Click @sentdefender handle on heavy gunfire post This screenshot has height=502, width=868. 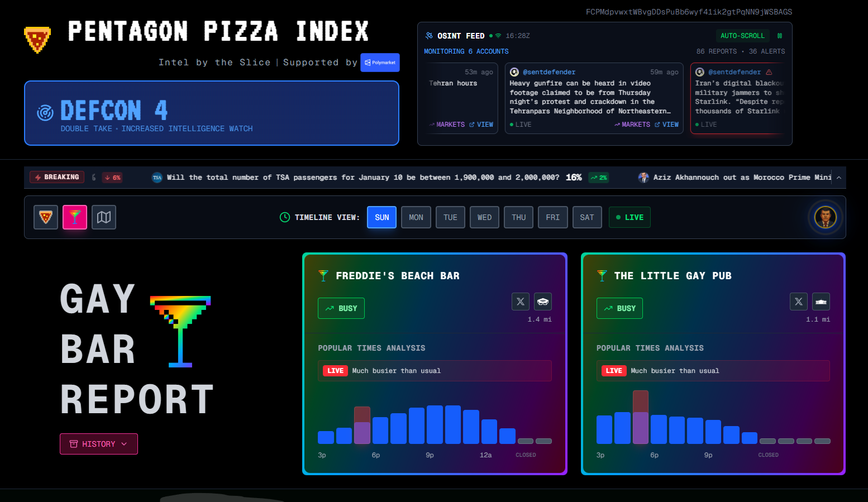click(x=549, y=72)
